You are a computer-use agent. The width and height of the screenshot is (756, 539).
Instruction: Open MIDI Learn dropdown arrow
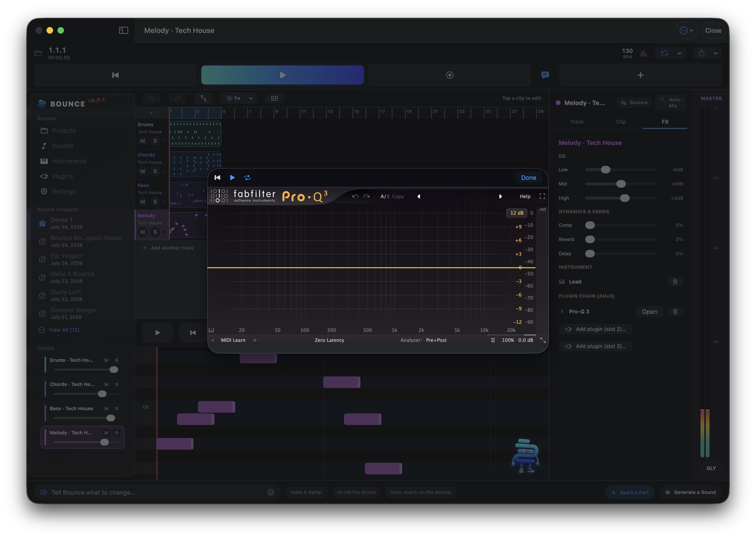coord(255,340)
